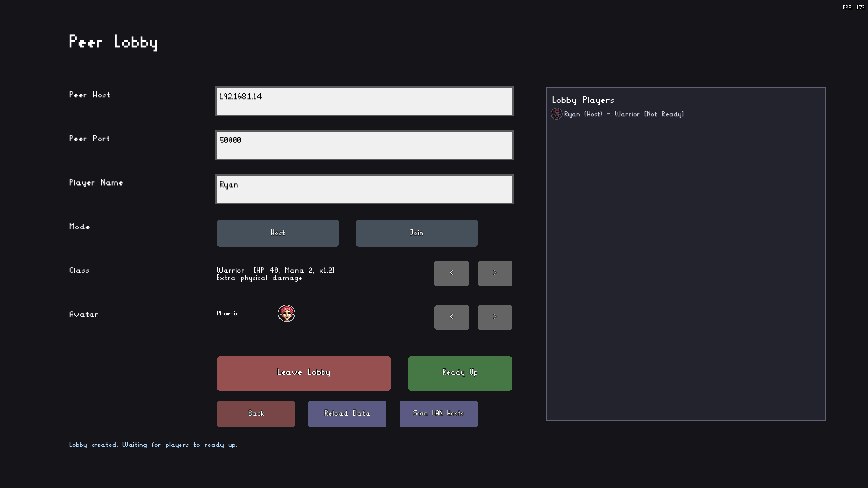Click Reload Data
This screenshot has width=868, height=488.
point(347,413)
